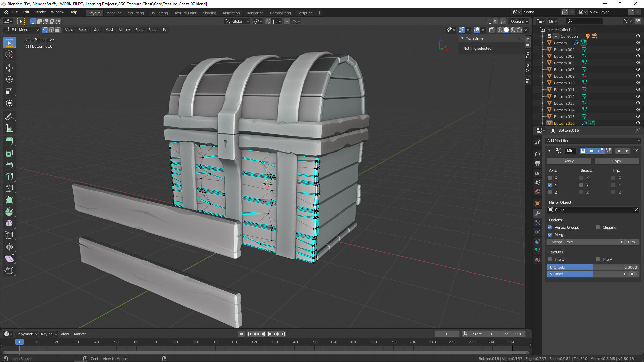The width and height of the screenshot is (644, 362).
Task: Toggle the Clipping option checkbox
Action: point(598,227)
